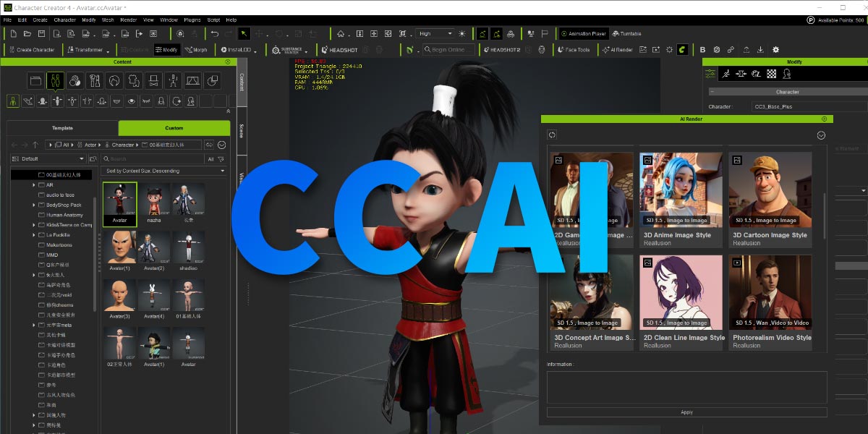This screenshot has height=434, width=868.
Task: Click the gear settings icon in toolbar
Action: (776, 49)
